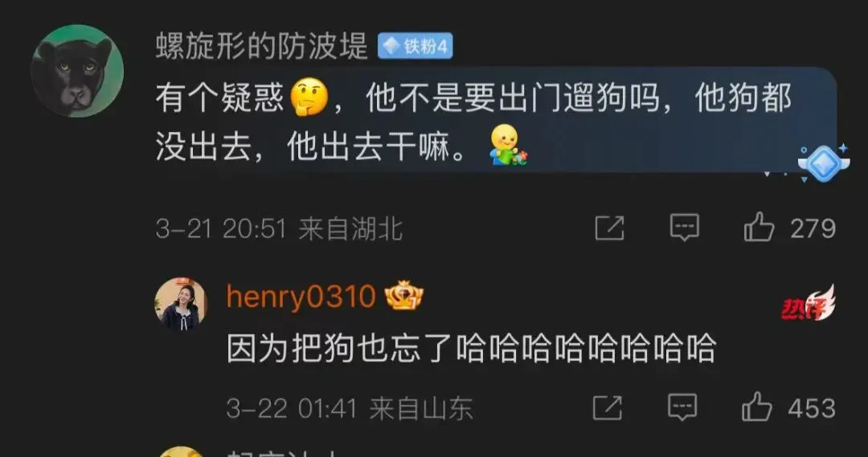The image size is (868, 457).
Task: Open 螺旋形的防波堤 username profile
Action: point(261,46)
